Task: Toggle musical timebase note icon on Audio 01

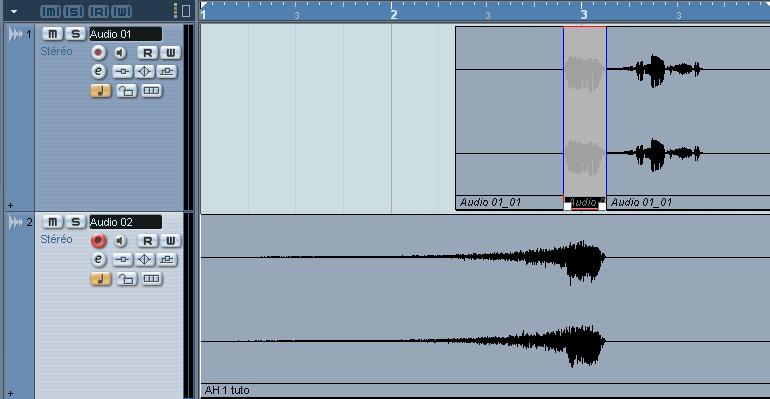Action: pyautogui.click(x=101, y=90)
